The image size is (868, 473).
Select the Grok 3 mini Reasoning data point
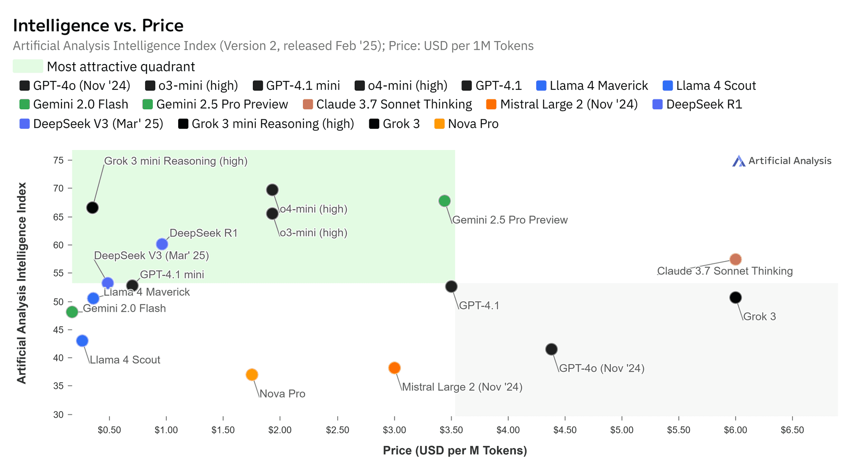pyautogui.click(x=92, y=208)
